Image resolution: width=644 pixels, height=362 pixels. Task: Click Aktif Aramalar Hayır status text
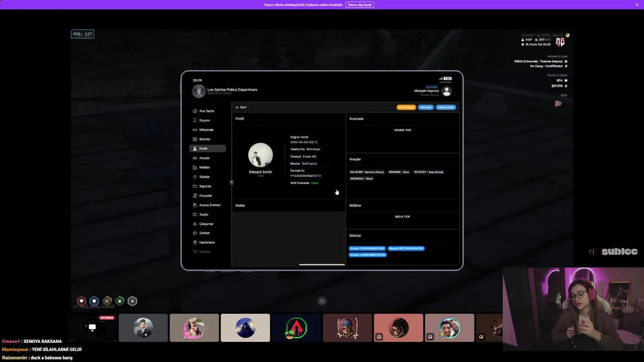(x=304, y=183)
